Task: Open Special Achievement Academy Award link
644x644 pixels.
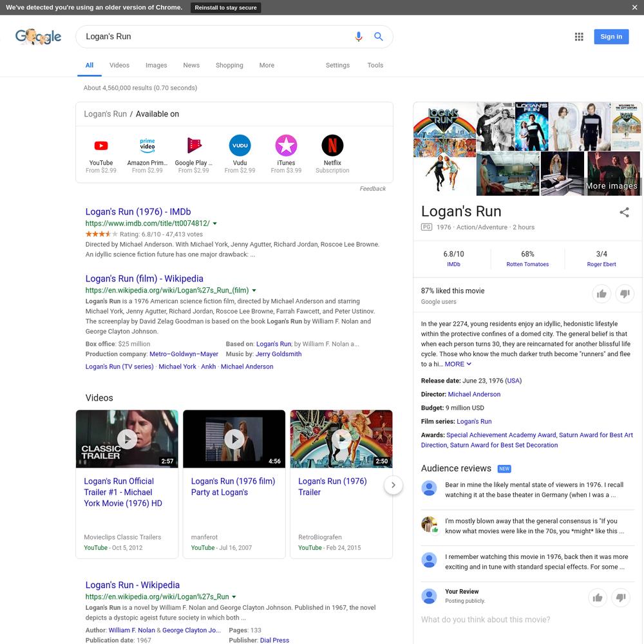Action: [501, 435]
